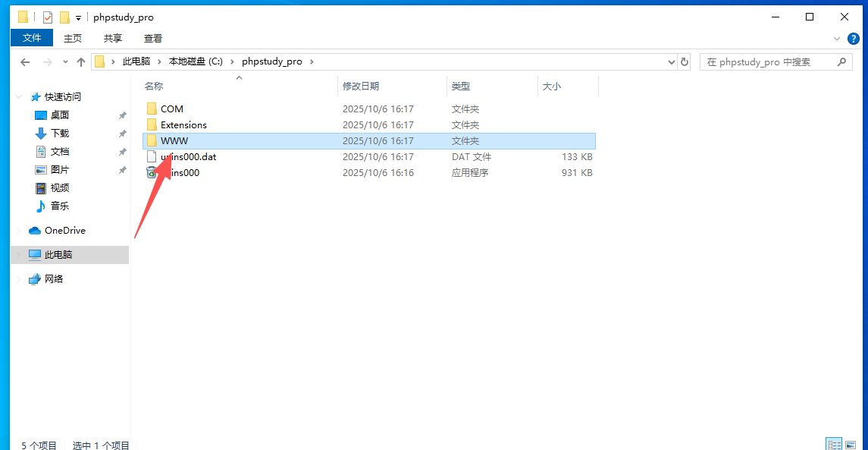Image resolution: width=868 pixels, height=450 pixels.
Task: Click the Properties checkmark icon in title bar
Action: pos(48,17)
